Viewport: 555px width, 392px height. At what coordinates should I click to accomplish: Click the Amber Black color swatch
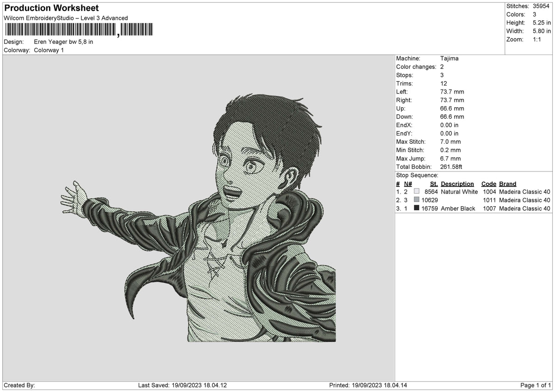click(417, 208)
